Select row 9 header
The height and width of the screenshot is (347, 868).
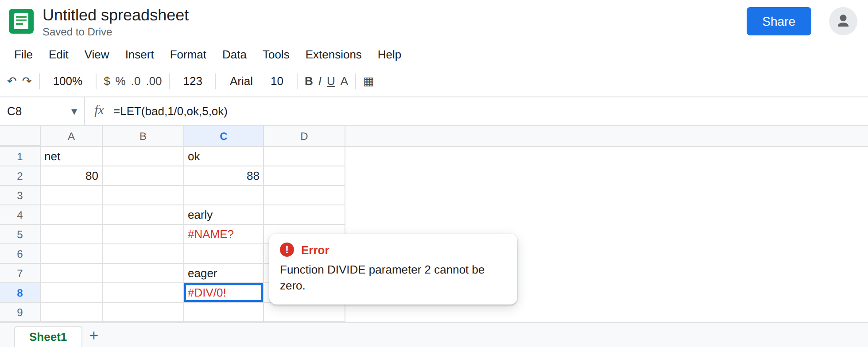[x=20, y=312]
